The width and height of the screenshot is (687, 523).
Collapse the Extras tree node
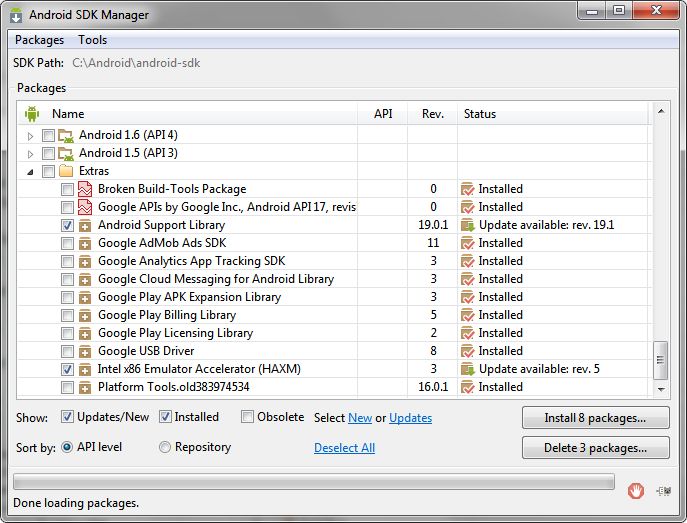pos(30,172)
